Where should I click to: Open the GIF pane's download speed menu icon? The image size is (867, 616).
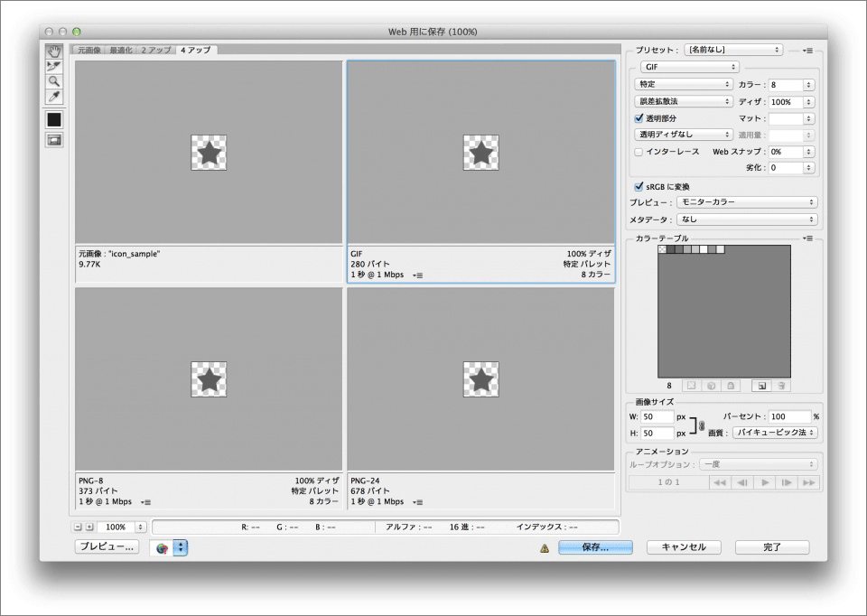(x=418, y=275)
